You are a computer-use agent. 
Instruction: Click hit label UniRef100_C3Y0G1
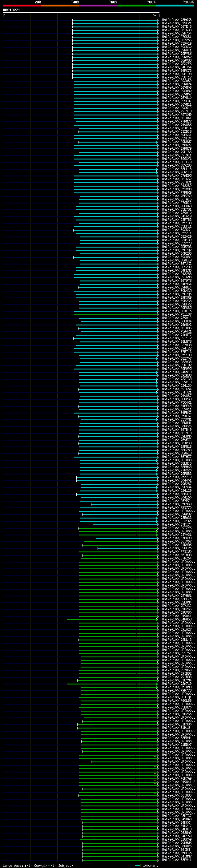(176, 535)
